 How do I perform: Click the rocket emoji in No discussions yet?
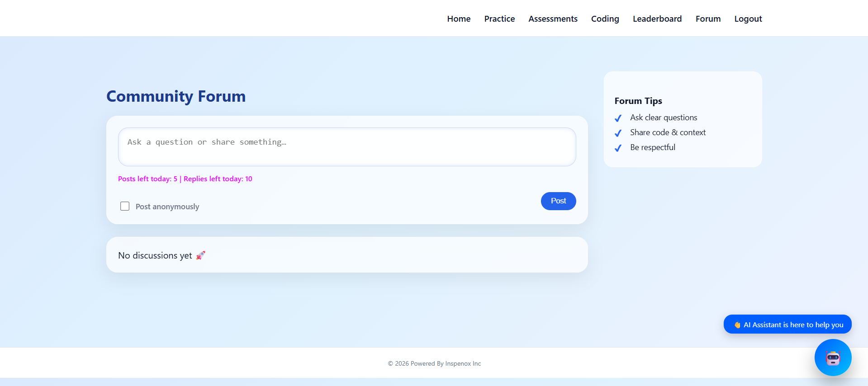pos(200,255)
